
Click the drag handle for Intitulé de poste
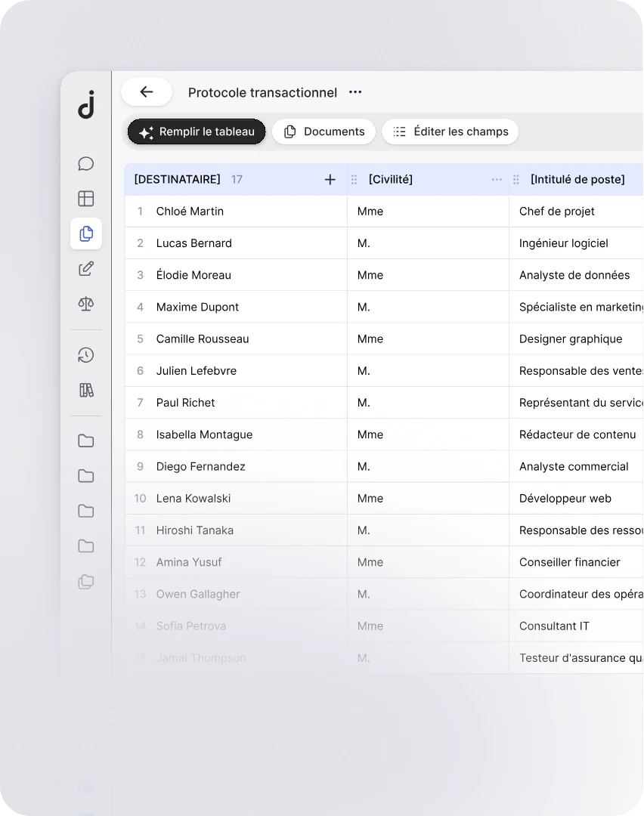pyautogui.click(x=516, y=180)
